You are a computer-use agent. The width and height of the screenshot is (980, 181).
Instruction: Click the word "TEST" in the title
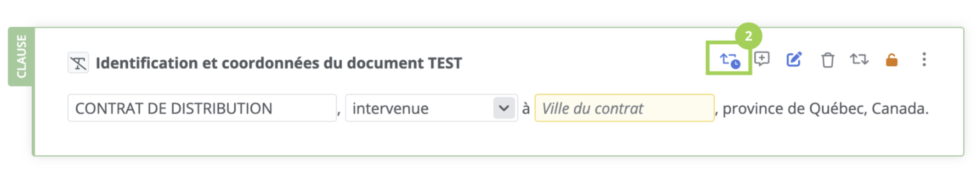coord(445,63)
